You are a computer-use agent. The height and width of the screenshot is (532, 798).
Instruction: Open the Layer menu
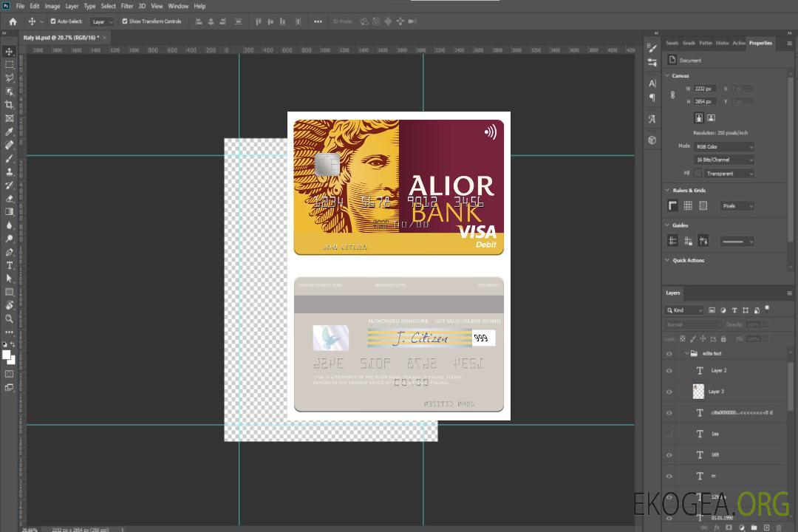point(72,6)
